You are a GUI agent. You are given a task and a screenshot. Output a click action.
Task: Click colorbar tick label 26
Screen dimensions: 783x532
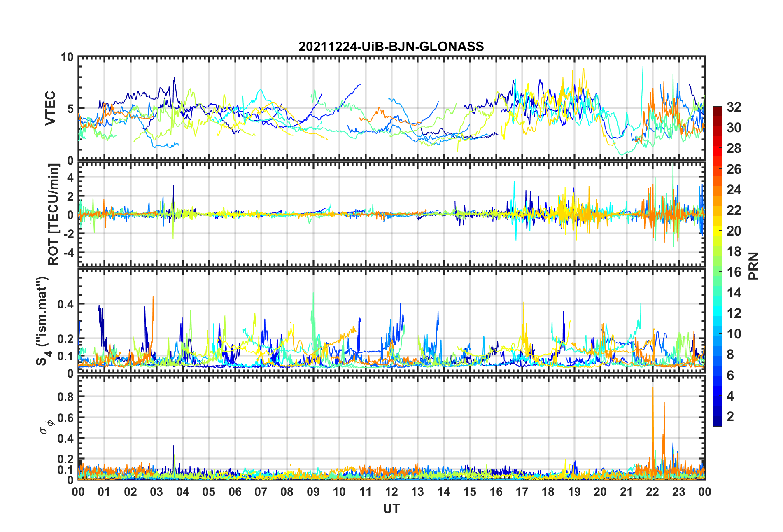[734, 169]
